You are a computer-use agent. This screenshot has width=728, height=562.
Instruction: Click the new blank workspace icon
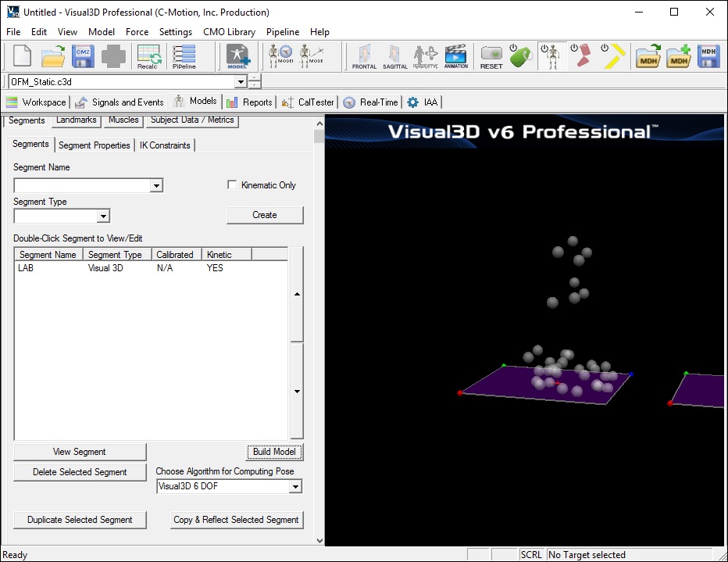point(22,56)
